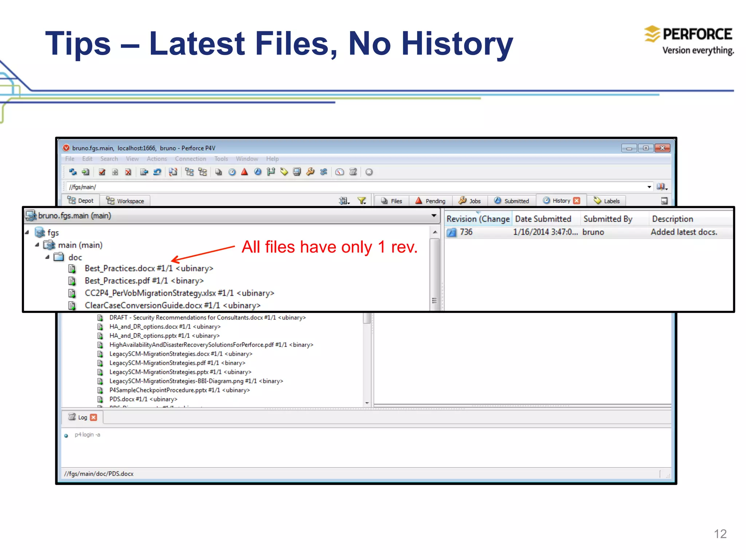Collapse the main (main) stream node
Viewport: 746px width, 560px height.
point(37,245)
